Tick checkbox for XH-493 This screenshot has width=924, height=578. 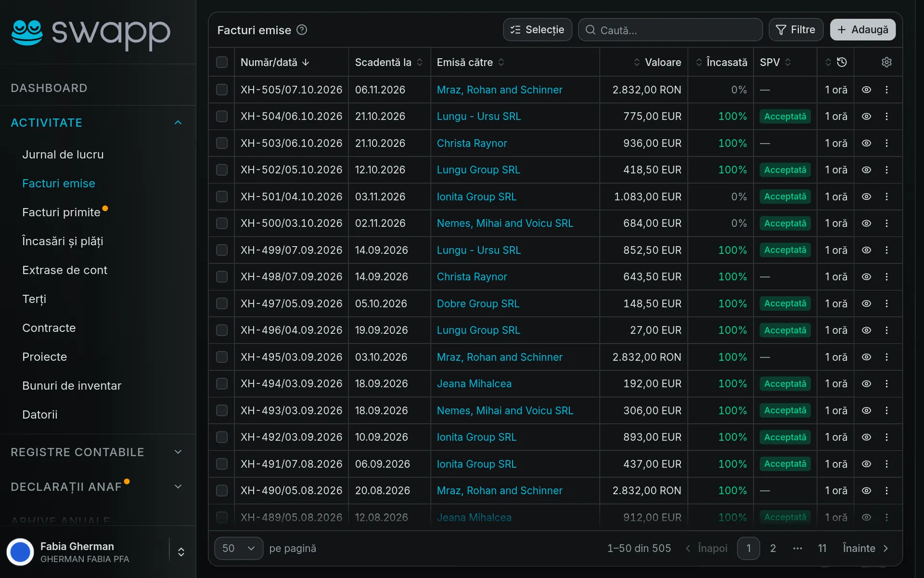coord(222,410)
